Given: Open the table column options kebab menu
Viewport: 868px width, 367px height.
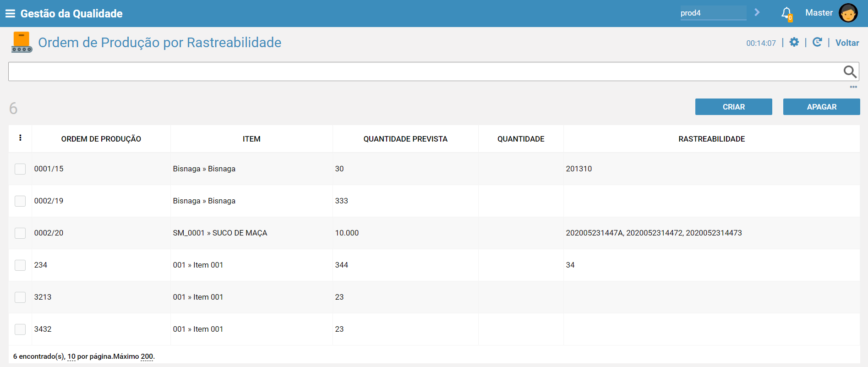Looking at the screenshot, I should click(20, 138).
